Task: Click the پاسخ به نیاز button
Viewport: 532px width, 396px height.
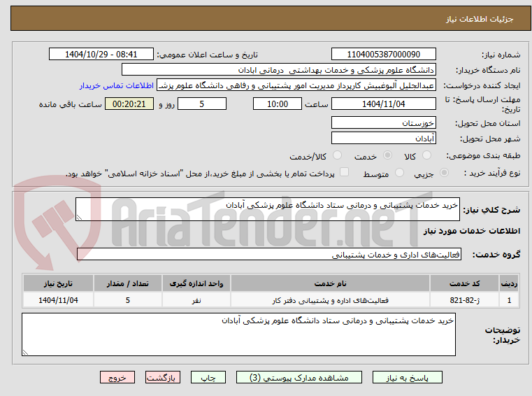Action: [407, 377]
